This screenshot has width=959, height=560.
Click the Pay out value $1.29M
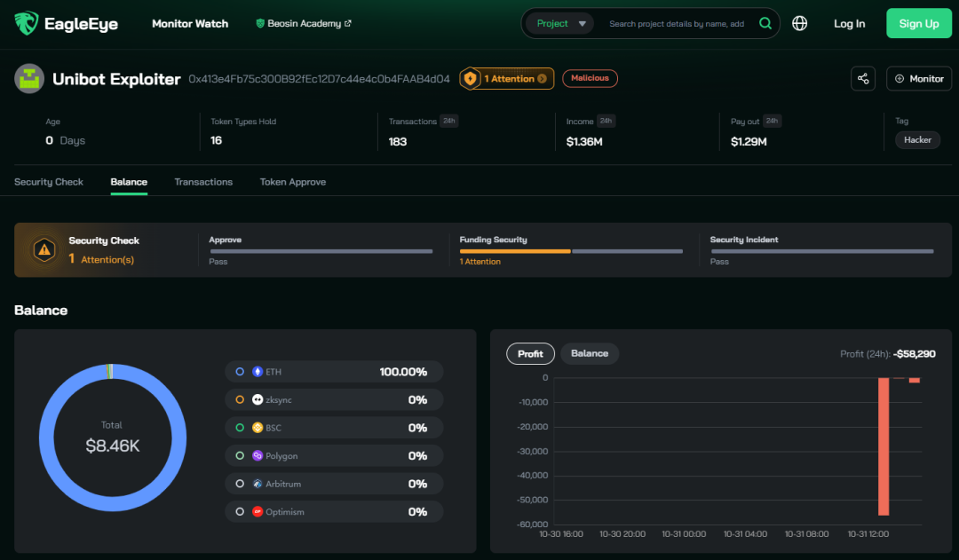749,142
